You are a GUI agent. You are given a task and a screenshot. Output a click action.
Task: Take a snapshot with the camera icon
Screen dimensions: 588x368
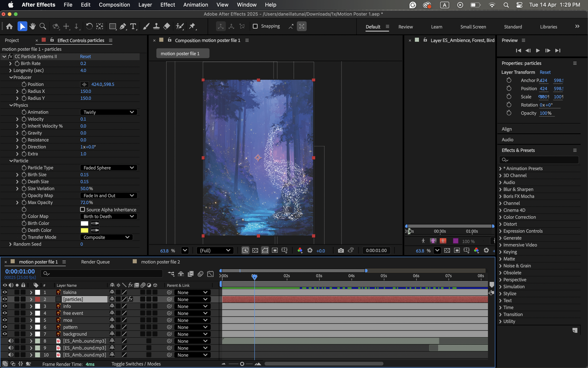point(341,251)
